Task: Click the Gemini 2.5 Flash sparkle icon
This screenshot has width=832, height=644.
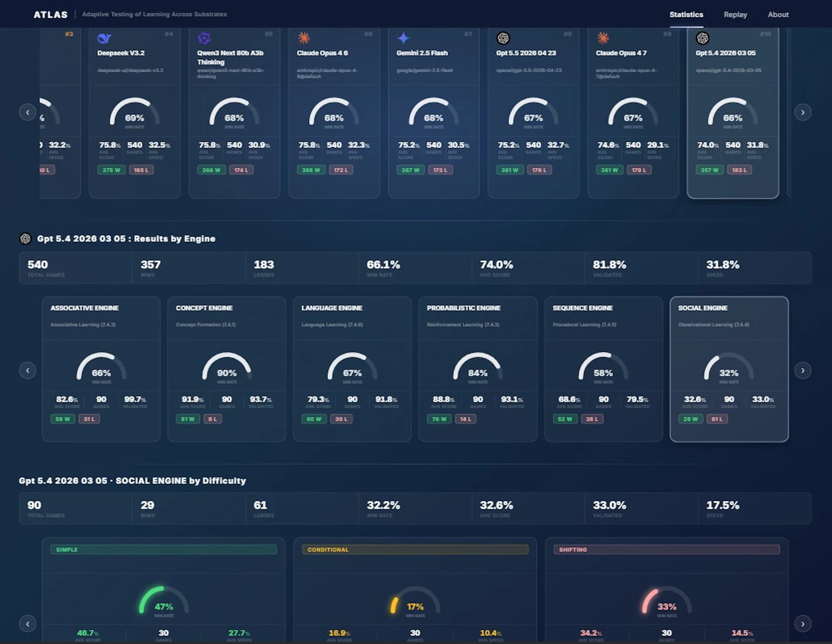Action: 404,38
